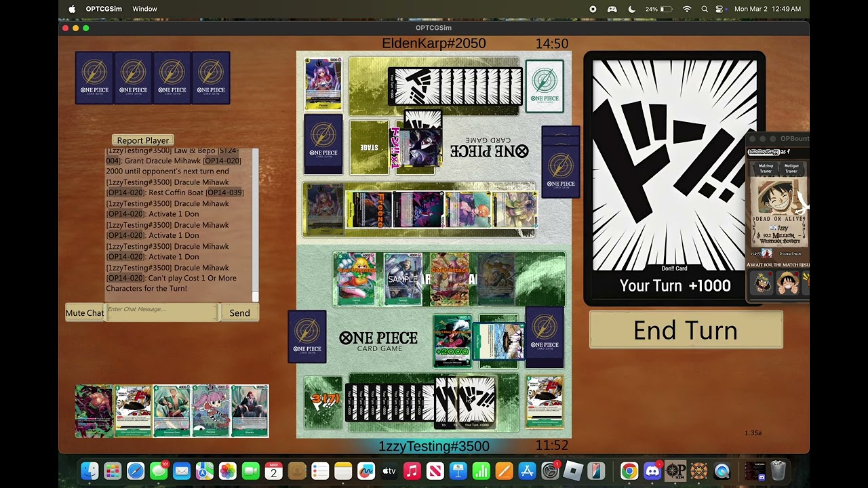Click Mulligan Trainer in OPBounty window

pos(791,168)
